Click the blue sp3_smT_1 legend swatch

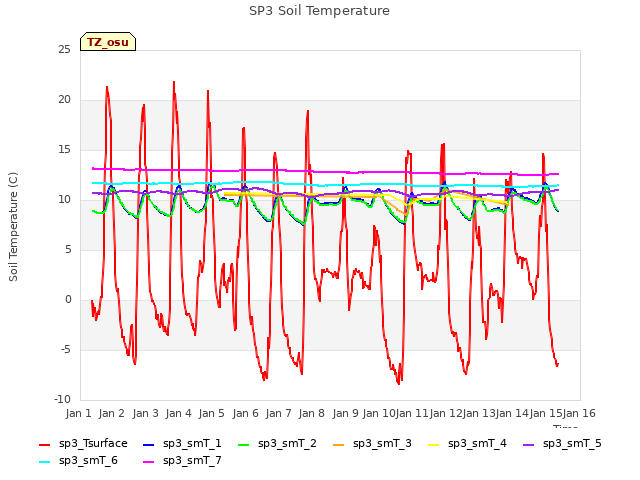pyautogui.click(x=149, y=444)
